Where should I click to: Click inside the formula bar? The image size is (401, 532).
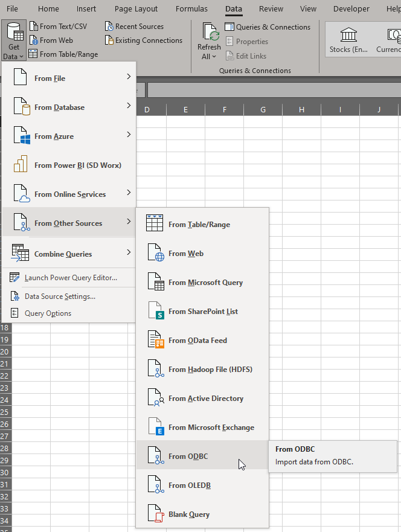[x=274, y=91]
